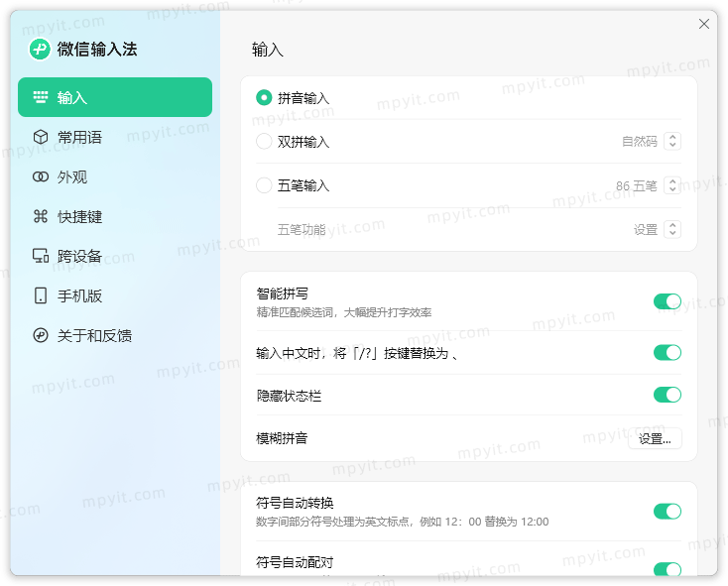728x586 pixels.
Task: Click the phone icon beside 手机版
Action: (41, 295)
